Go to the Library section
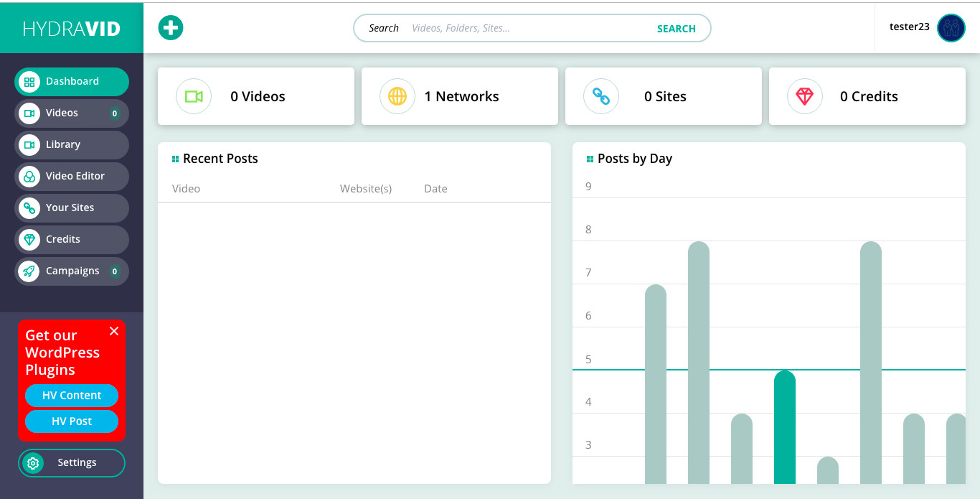The height and width of the screenshot is (499, 980). pyautogui.click(x=72, y=144)
